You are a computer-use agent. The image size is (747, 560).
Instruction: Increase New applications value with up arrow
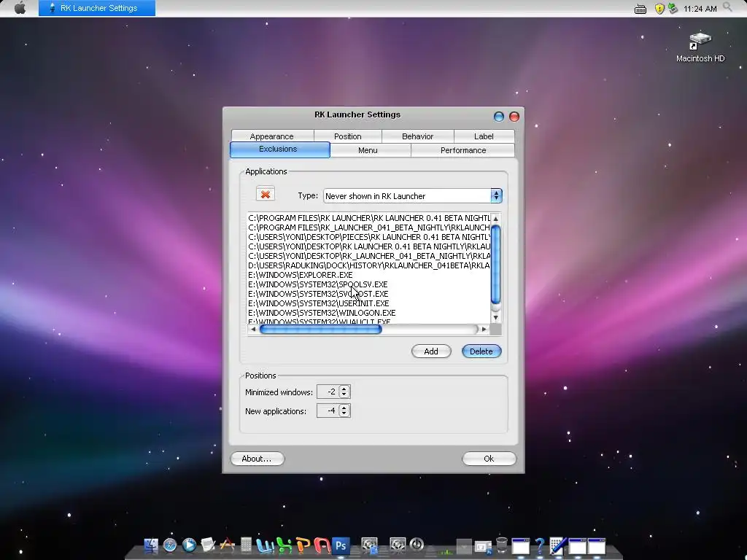344,407
